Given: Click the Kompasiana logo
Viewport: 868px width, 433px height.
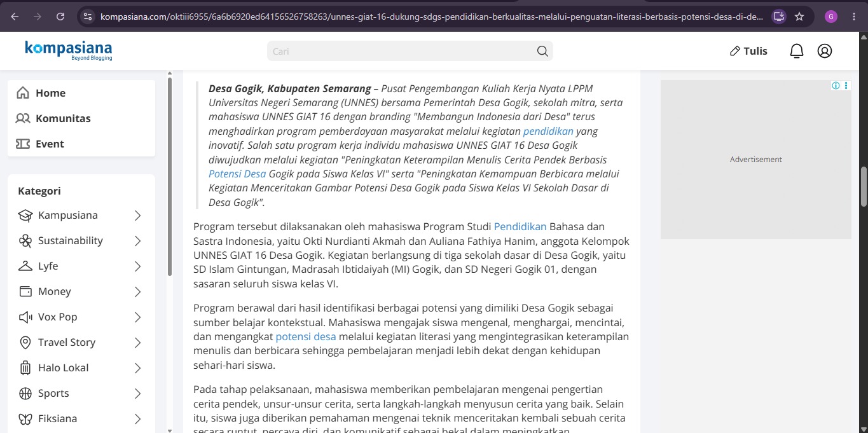Looking at the screenshot, I should click(x=69, y=50).
